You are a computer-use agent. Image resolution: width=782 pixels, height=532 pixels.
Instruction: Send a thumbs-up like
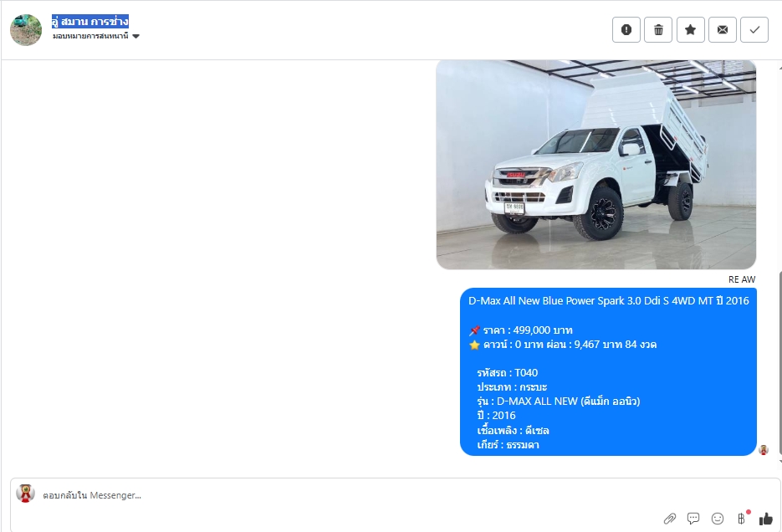765,519
